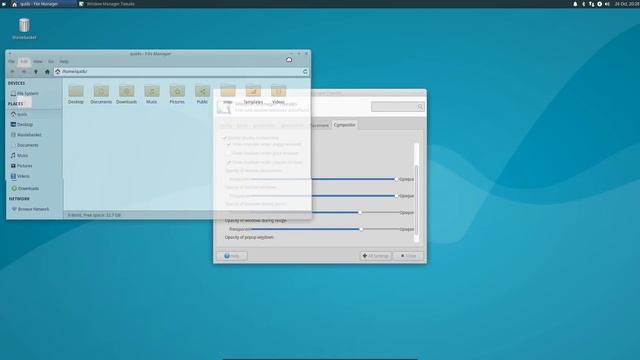
Task: Open the Documents folder icon in File Manager
Action: tap(101, 94)
